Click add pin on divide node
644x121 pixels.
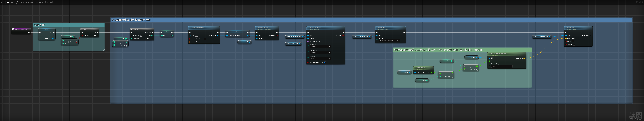tap(452, 77)
